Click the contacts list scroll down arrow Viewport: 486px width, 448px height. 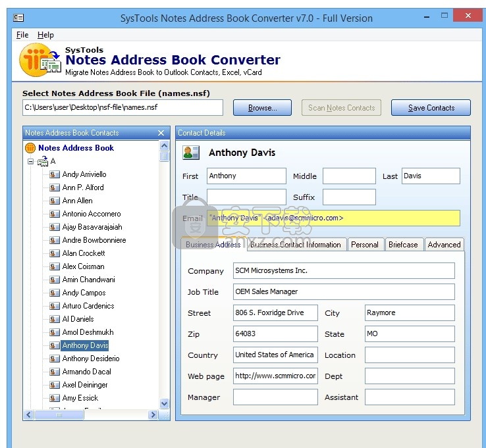click(x=164, y=404)
